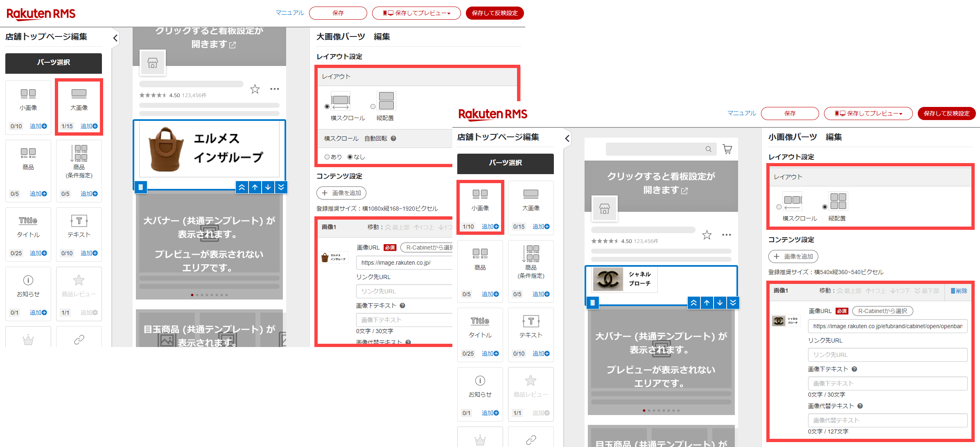Click リンク先URL field in right window

pos(888,355)
